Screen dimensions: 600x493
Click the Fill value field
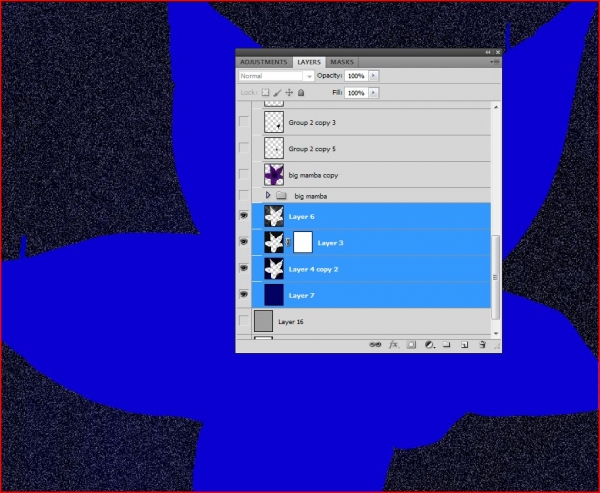[x=356, y=93]
